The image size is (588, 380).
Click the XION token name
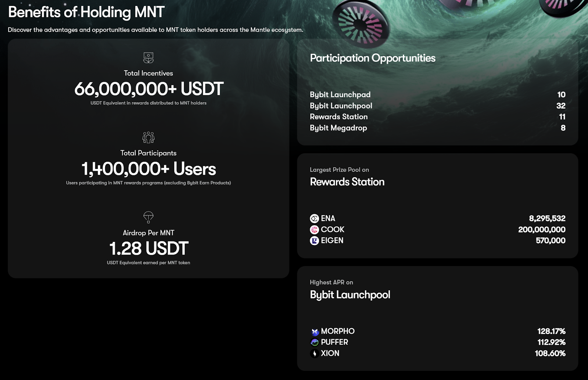(x=330, y=354)
